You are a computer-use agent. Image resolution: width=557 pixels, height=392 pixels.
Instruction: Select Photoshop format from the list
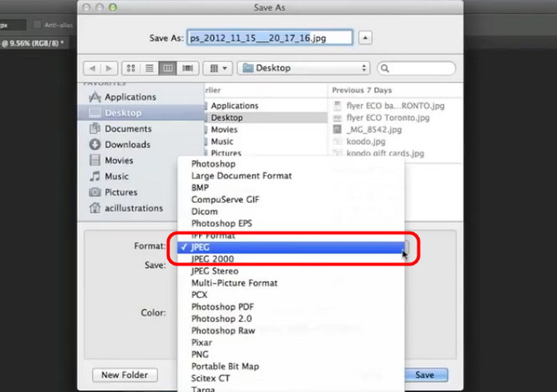(290, 164)
